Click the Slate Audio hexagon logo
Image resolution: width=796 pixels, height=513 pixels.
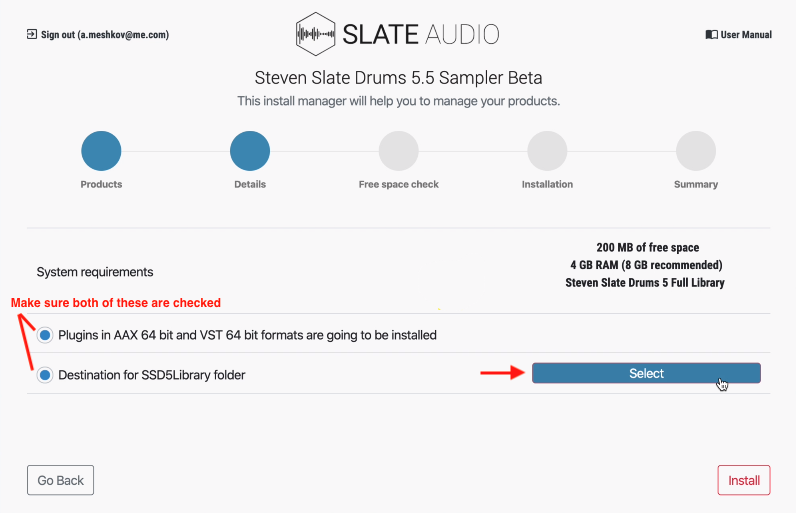click(317, 34)
